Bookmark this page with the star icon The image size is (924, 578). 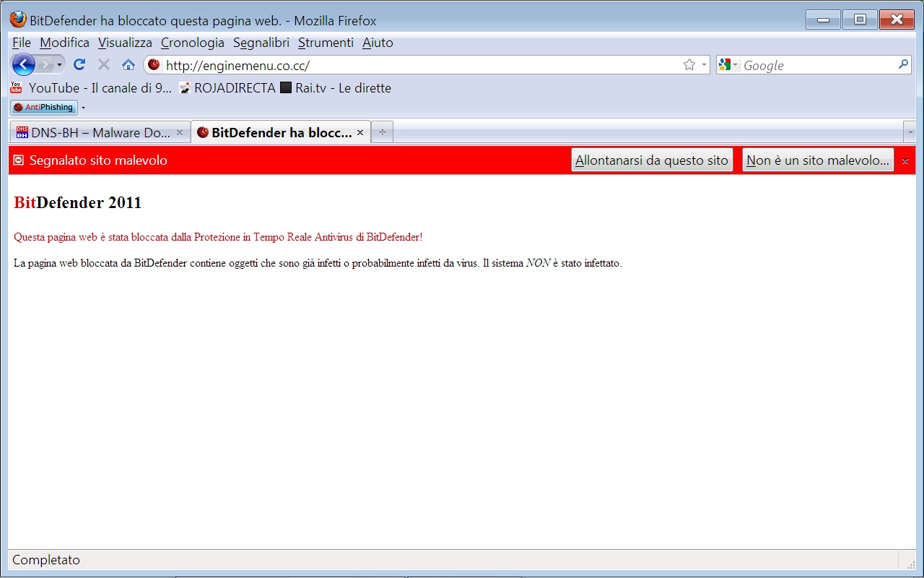click(689, 65)
